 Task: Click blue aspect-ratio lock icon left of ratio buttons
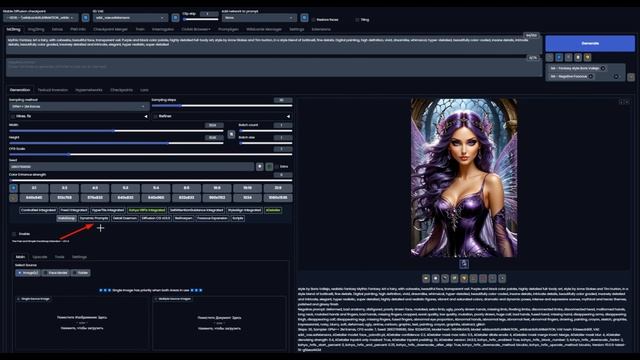tap(13, 188)
